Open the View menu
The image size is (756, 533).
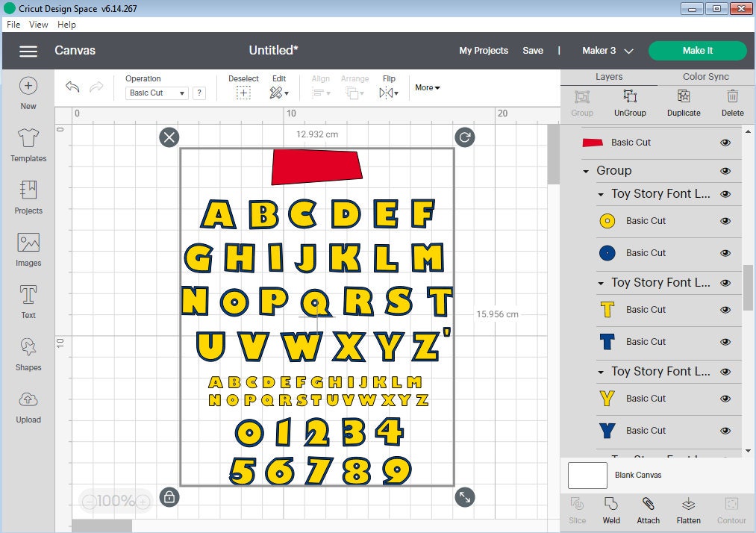pyautogui.click(x=38, y=24)
